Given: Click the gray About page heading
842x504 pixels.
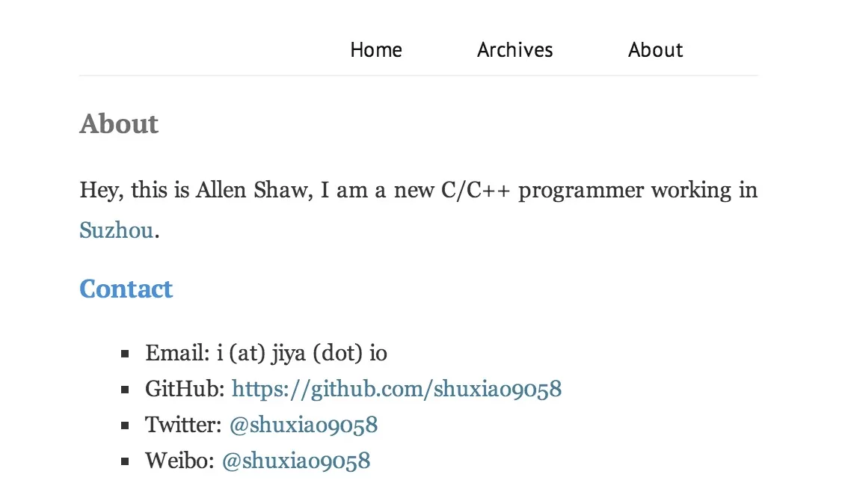Looking at the screenshot, I should click(119, 123).
